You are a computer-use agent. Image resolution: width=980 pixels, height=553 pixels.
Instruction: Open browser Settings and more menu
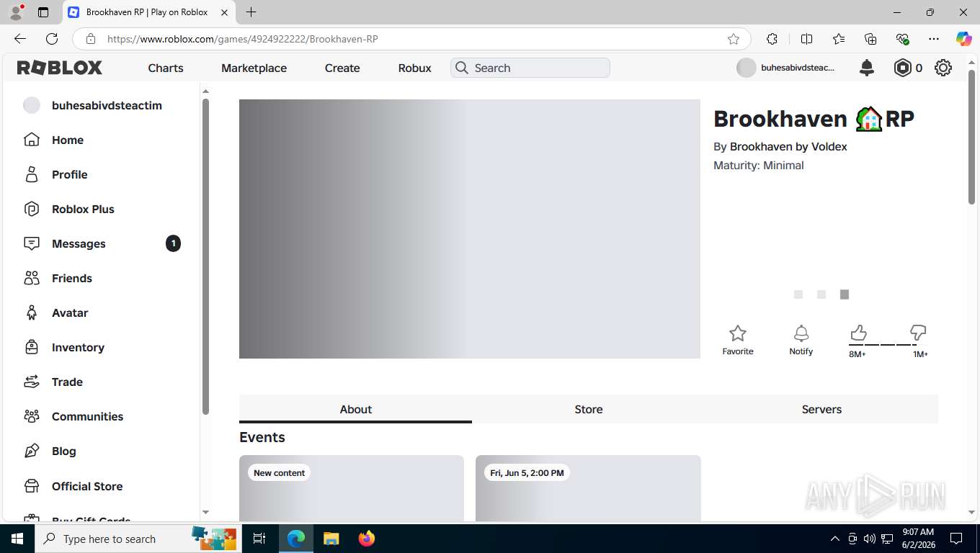(x=934, y=39)
